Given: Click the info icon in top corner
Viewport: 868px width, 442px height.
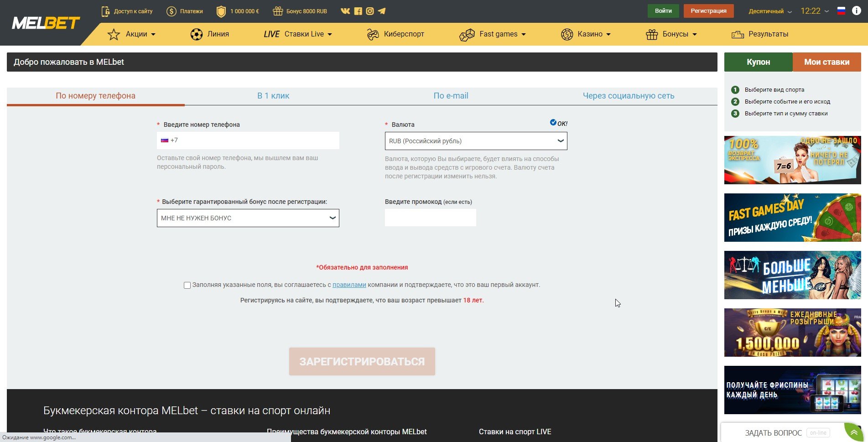Looking at the screenshot, I should point(856,11).
